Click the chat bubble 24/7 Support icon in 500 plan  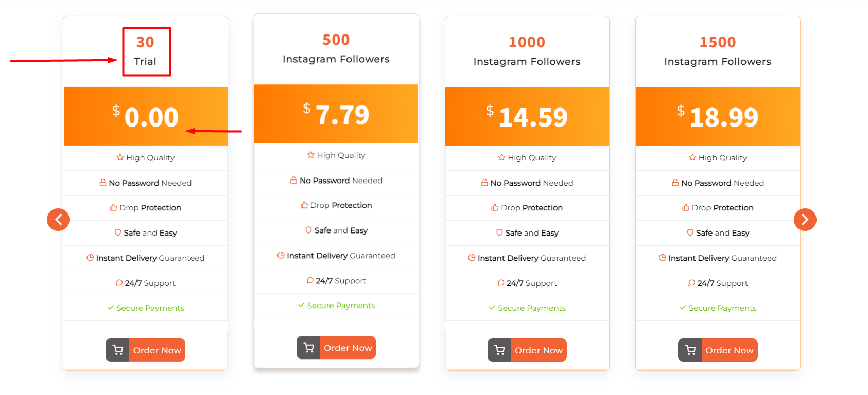pos(310,280)
